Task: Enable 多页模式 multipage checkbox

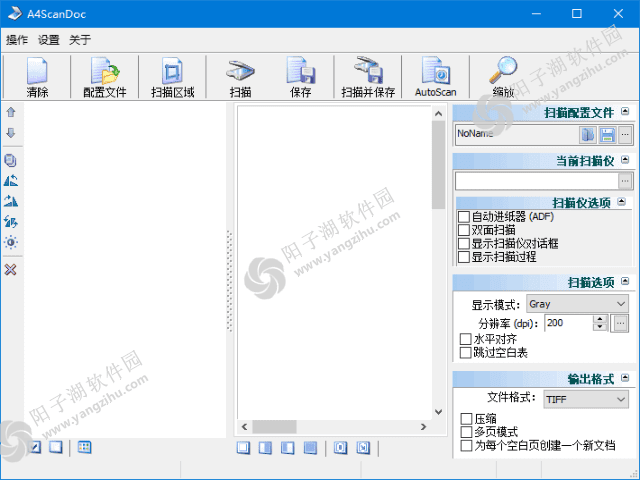Action: click(467, 432)
